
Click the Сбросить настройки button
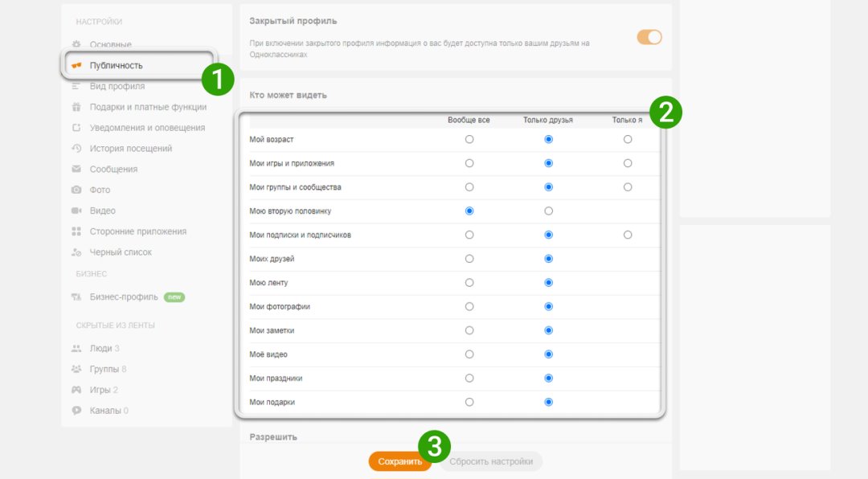point(491,461)
